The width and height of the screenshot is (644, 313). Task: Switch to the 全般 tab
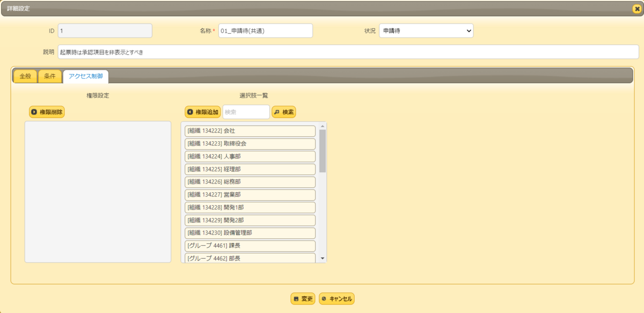click(25, 76)
